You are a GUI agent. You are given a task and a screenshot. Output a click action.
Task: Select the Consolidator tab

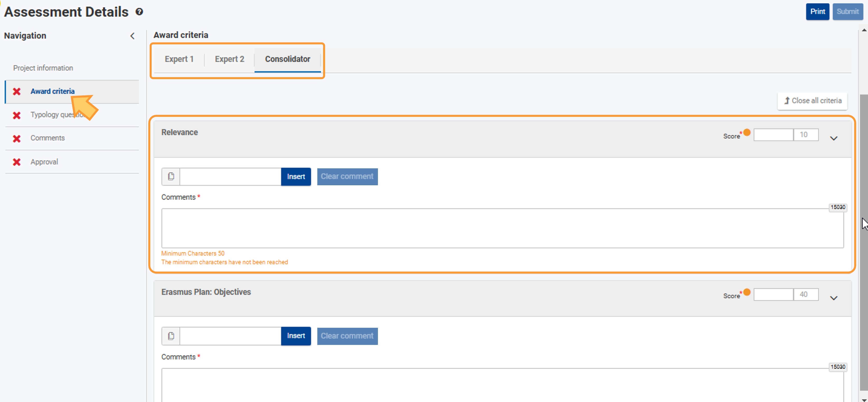point(287,59)
